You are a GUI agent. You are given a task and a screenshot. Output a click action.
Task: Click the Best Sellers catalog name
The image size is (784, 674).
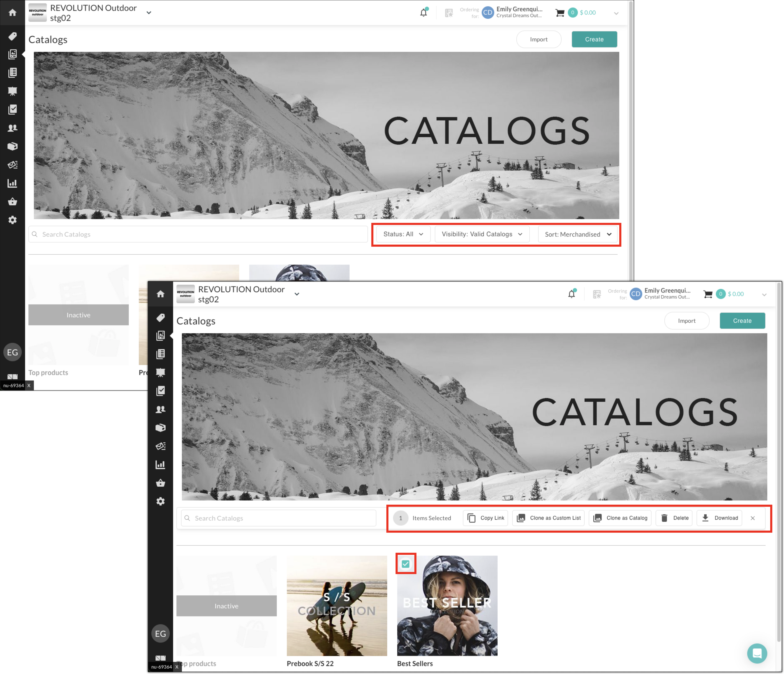click(415, 663)
